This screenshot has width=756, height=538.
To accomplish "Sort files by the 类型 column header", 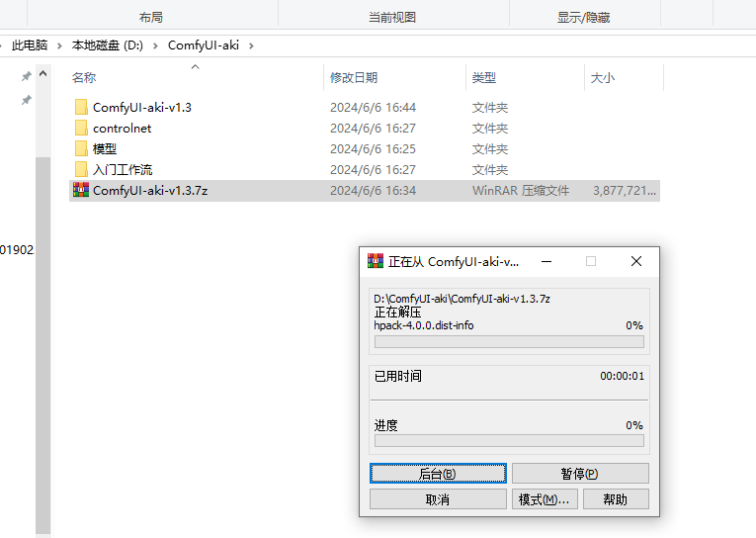I will [484, 77].
